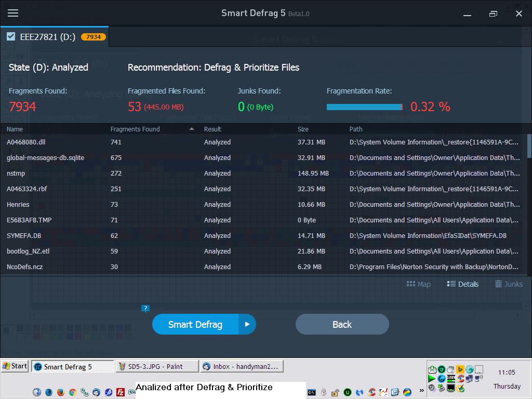Click the Norton yellow checkmark tray icon
Image resolution: width=532 pixels, height=399 pixels.
[x=460, y=388]
